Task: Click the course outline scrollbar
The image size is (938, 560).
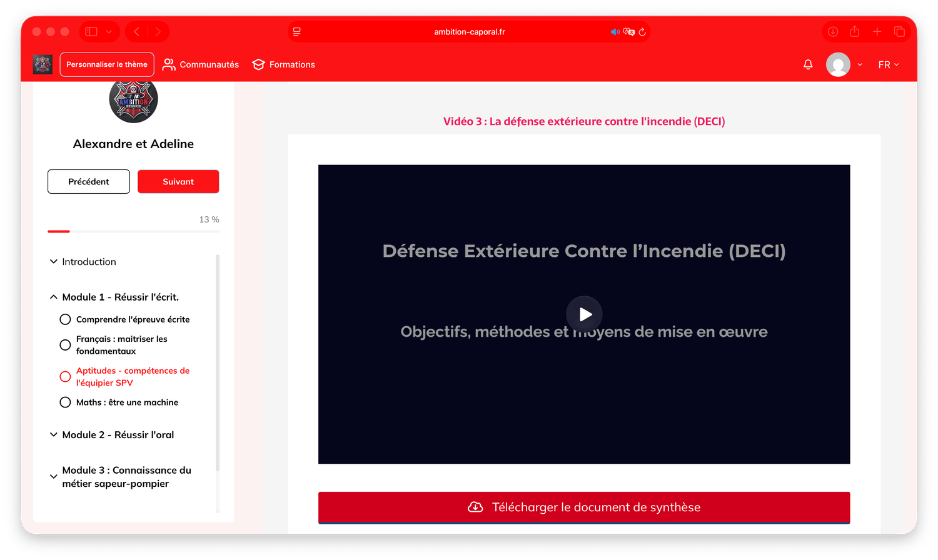Action: click(x=218, y=362)
